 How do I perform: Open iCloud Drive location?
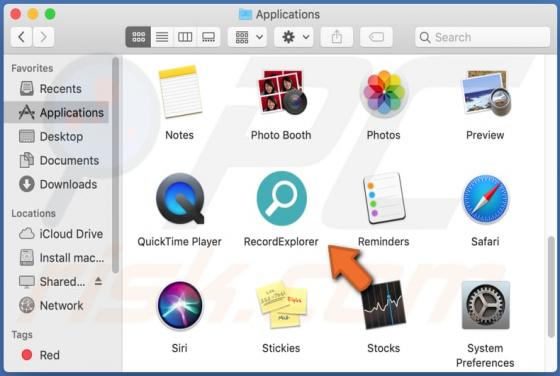[57, 234]
